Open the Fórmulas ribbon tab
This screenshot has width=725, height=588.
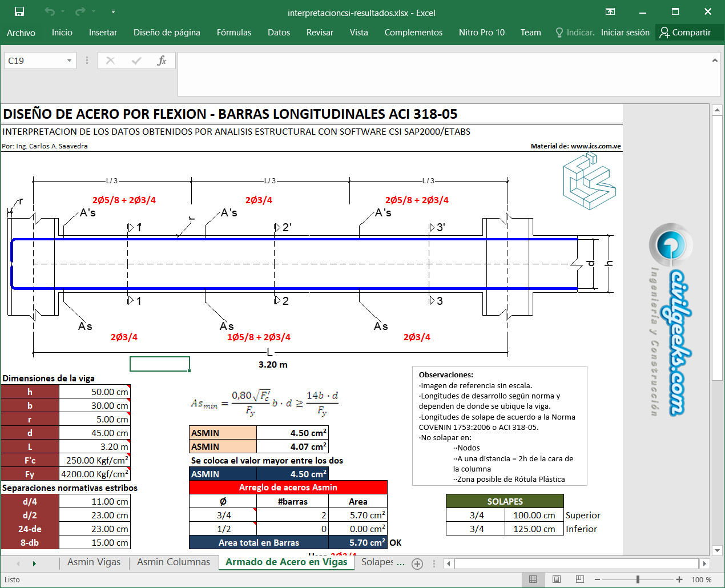coord(233,33)
